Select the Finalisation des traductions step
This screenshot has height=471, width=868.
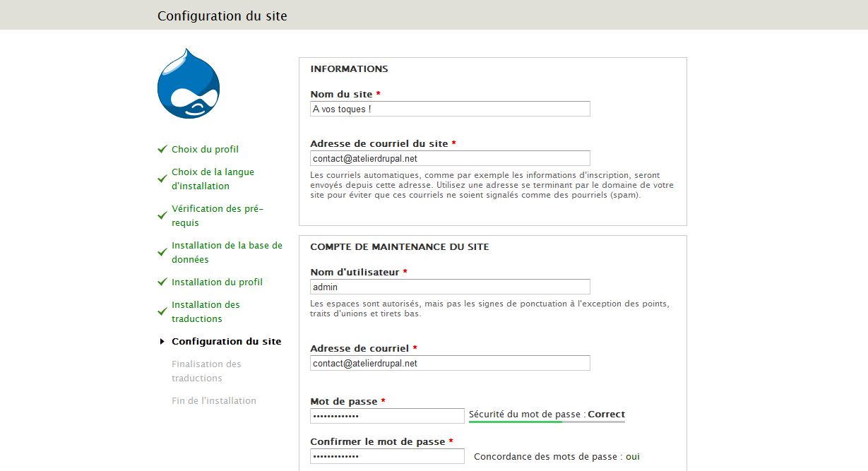[x=206, y=371]
